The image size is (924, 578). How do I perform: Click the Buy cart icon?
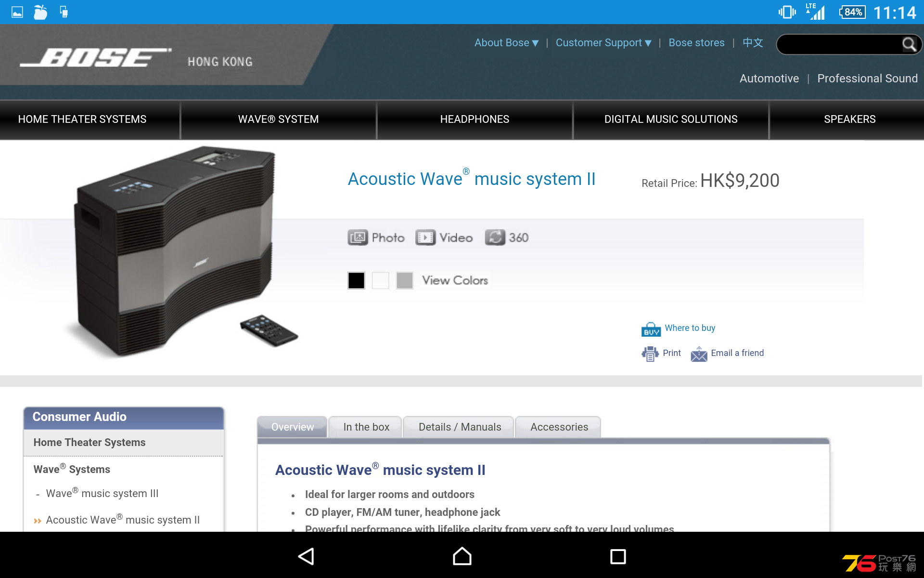[651, 329]
